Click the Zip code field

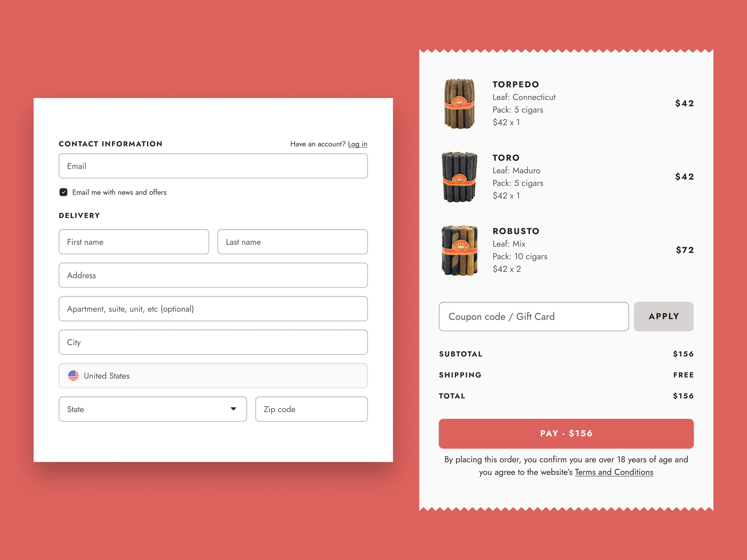(x=311, y=409)
